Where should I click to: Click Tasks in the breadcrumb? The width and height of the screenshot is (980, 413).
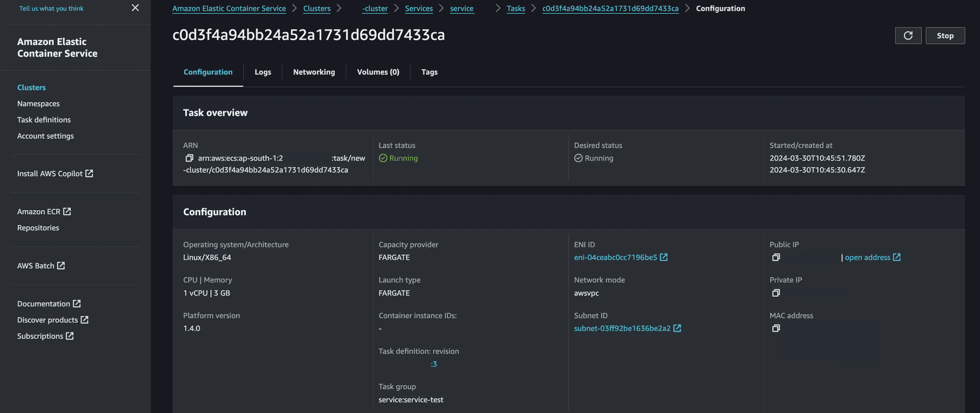point(516,9)
